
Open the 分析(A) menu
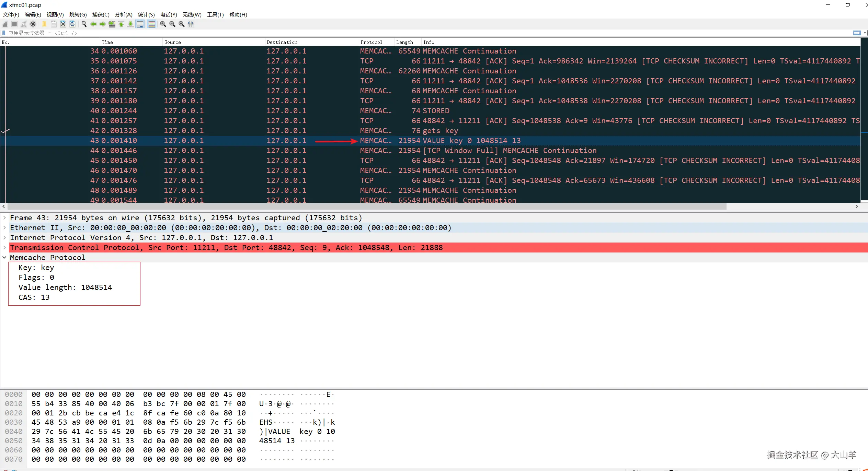coord(123,14)
